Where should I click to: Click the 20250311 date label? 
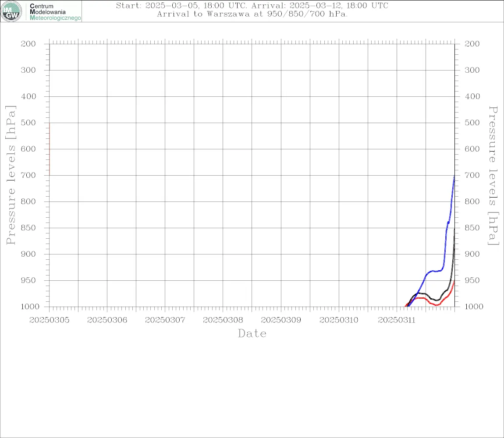tap(397, 320)
